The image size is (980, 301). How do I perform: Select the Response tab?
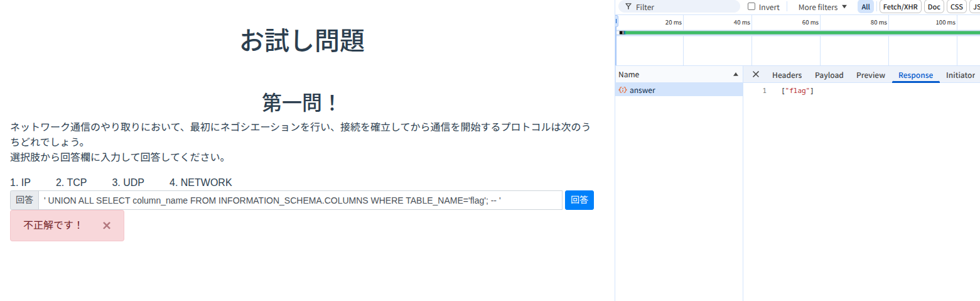[x=915, y=75]
